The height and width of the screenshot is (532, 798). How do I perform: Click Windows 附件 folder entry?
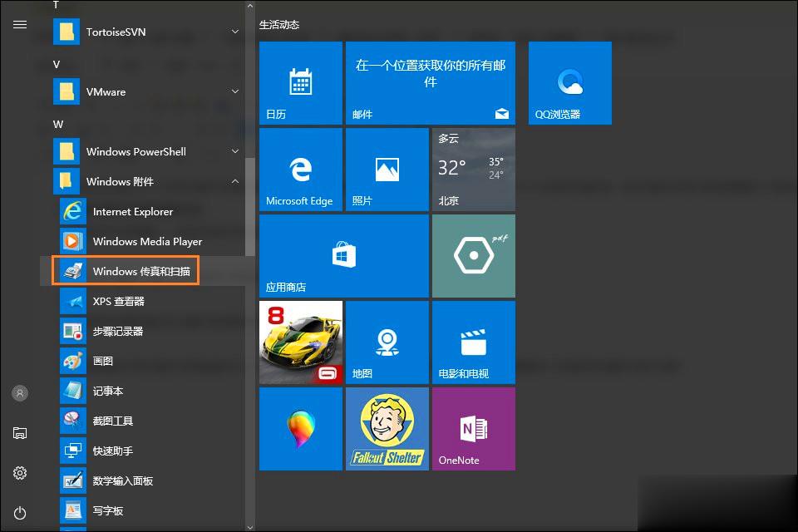(x=148, y=181)
